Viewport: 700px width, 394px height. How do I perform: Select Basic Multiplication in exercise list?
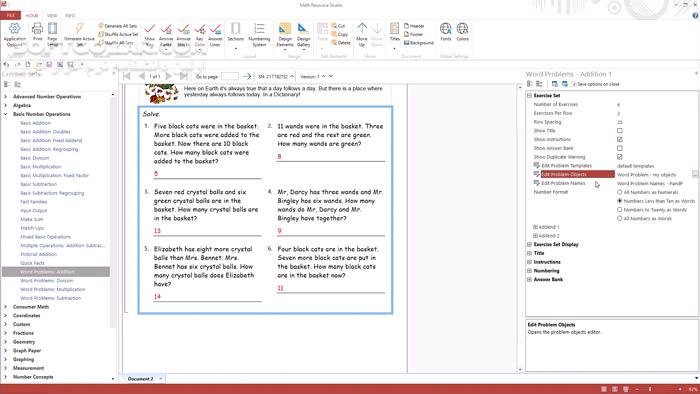coord(41,167)
